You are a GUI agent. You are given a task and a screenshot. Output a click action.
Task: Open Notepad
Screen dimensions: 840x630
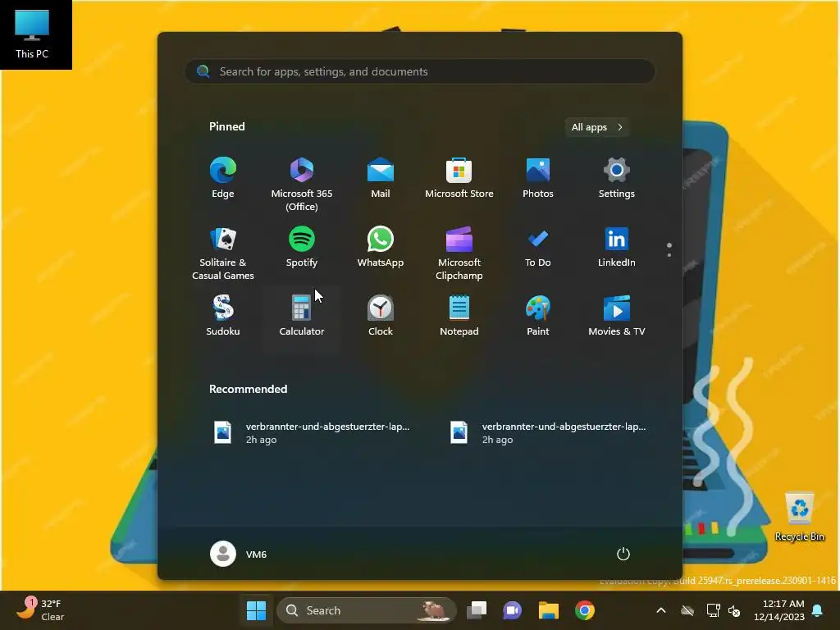pyautogui.click(x=459, y=316)
